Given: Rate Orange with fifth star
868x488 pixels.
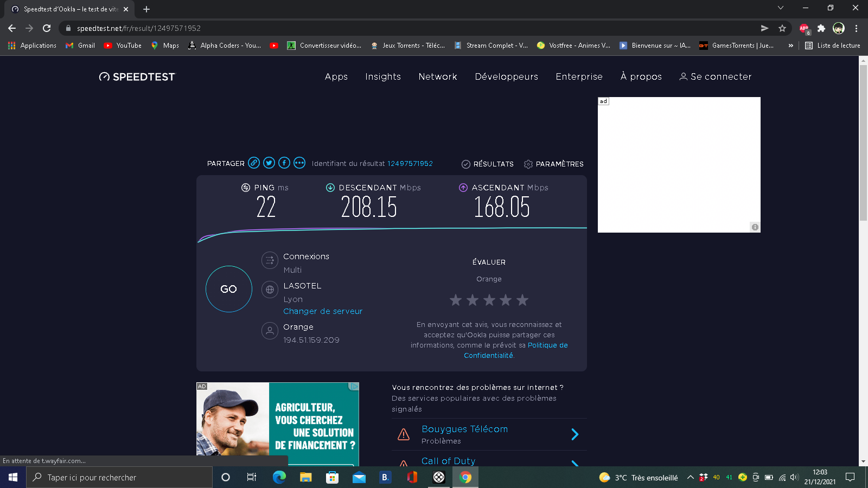Looking at the screenshot, I should tap(522, 300).
